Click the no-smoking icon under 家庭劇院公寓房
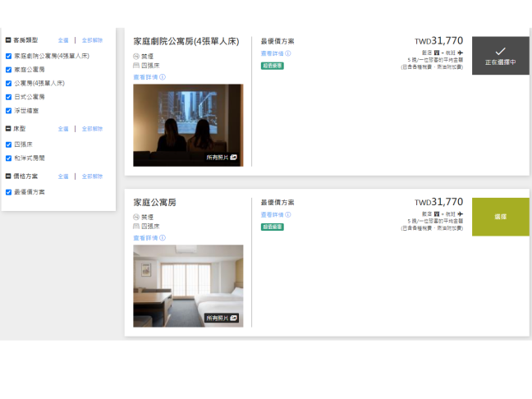The image size is (532, 399). pos(136,56)
